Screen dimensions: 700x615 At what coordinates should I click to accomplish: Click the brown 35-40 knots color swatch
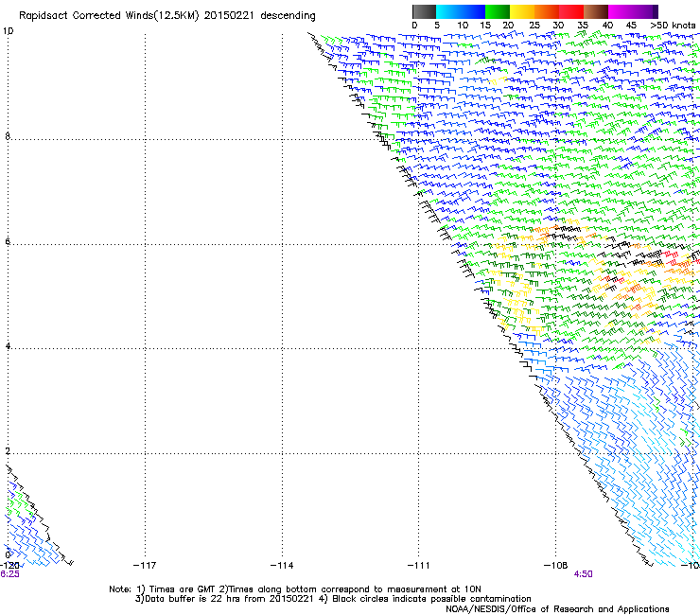pos(596,11)
